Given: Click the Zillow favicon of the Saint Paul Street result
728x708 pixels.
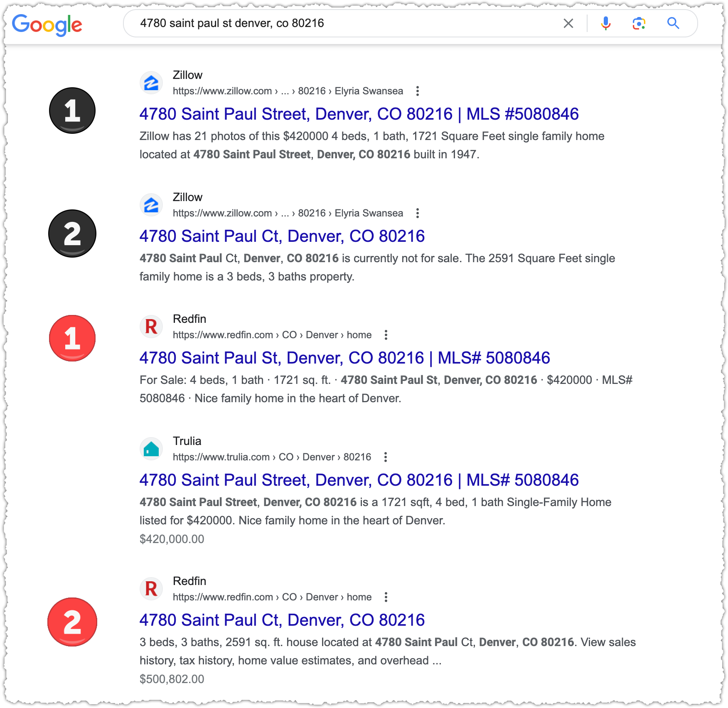Looking at the screenshot, I should tap(151, 83).
